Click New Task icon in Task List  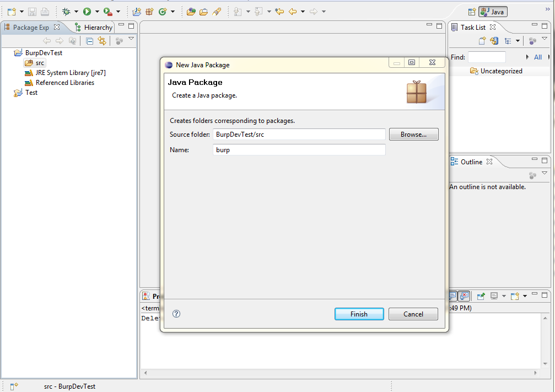tap(482, 41)
